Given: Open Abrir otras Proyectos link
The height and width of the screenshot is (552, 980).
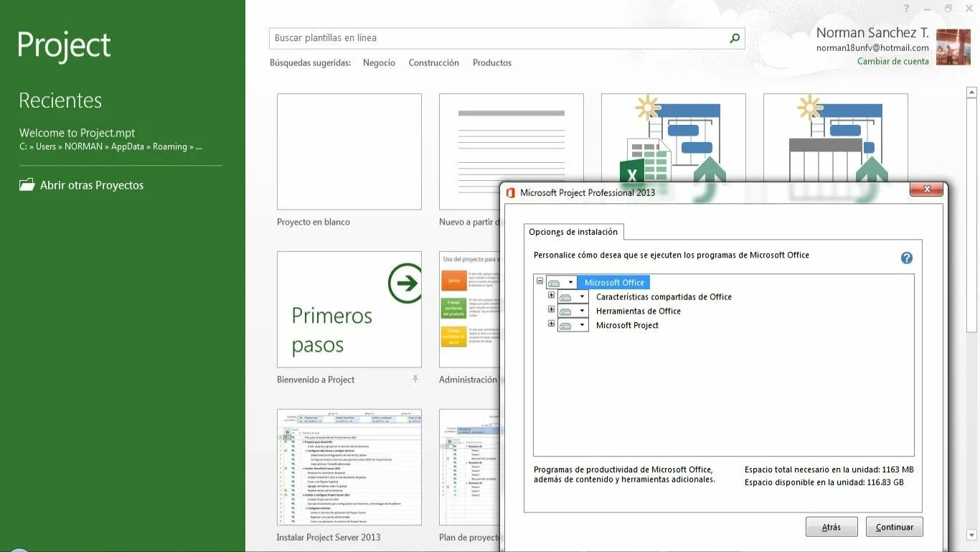Looking at the screenshot, I should click(92, 185).
